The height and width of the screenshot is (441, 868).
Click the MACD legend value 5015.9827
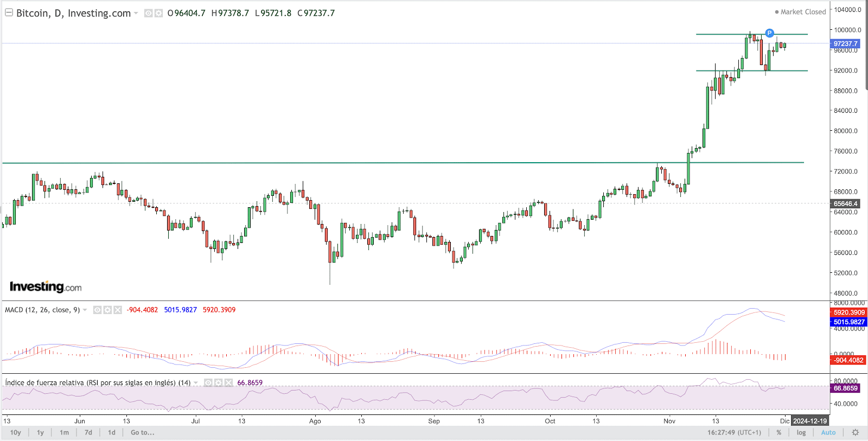(x=181, y=310)
